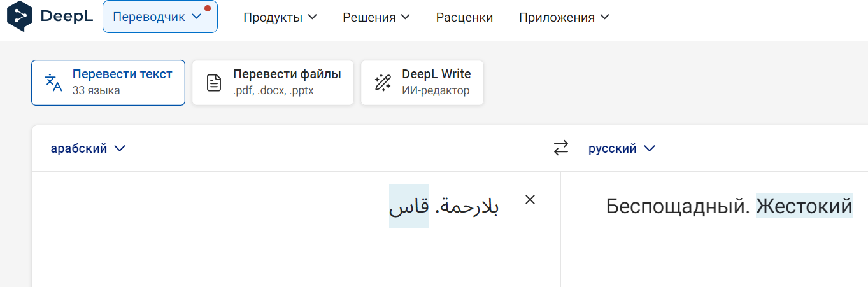Expand the Продукты menu
Viewport: 868px width, 287px height.
[x=280, y=17]
